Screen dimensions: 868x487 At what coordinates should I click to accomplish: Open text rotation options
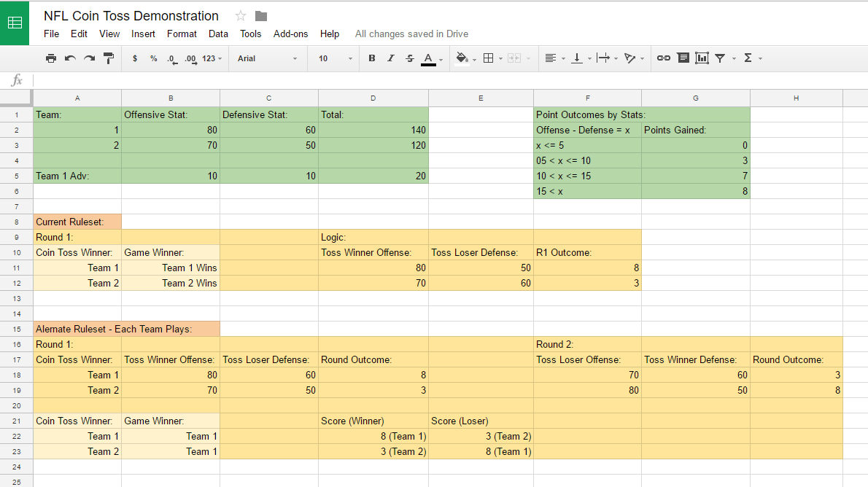point(629,58)
